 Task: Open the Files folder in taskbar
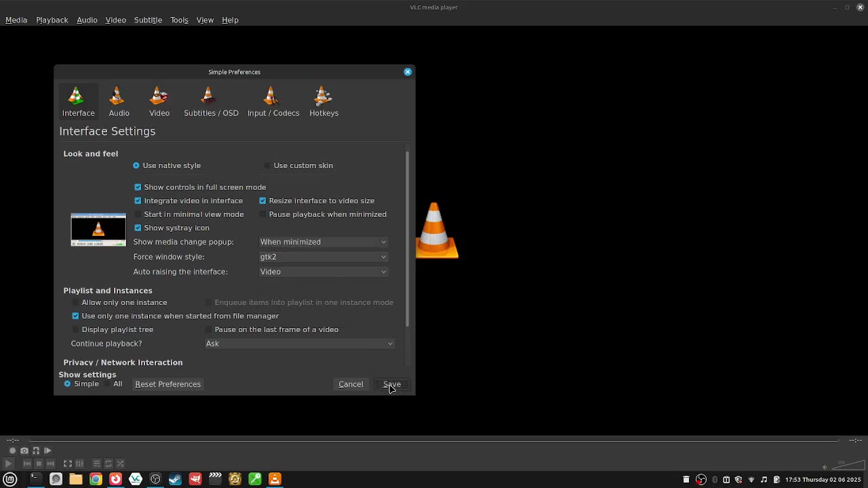coord(75,479)
